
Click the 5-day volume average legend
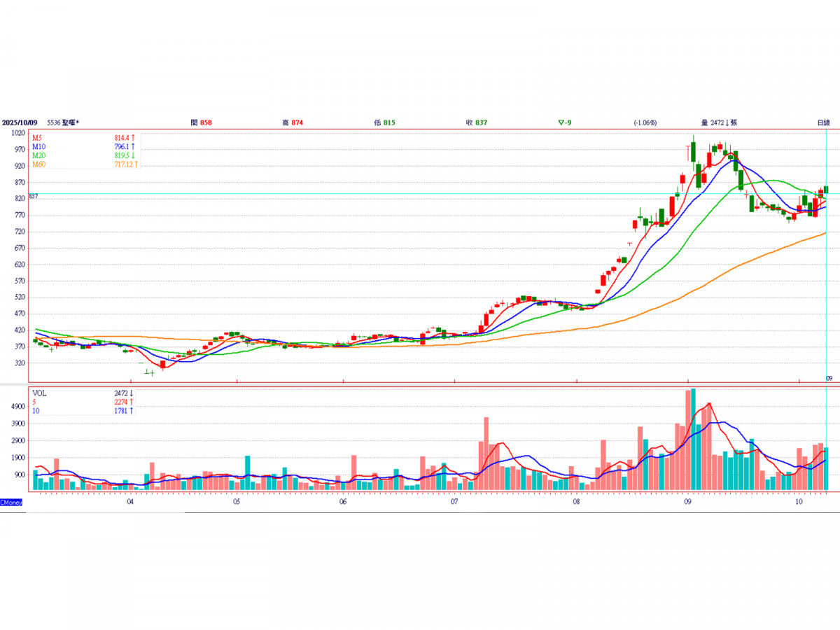34,402
